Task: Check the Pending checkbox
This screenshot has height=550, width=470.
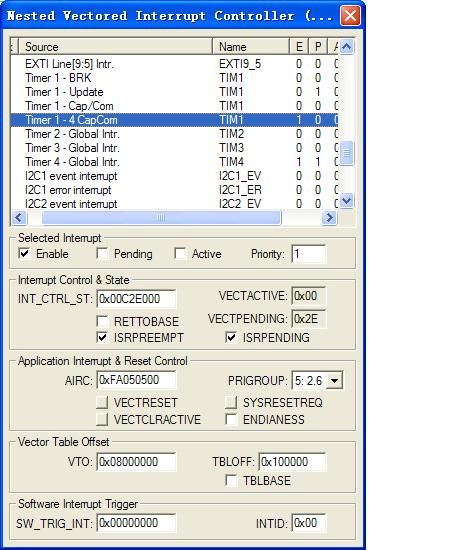Action: click(x=102, y=253)
